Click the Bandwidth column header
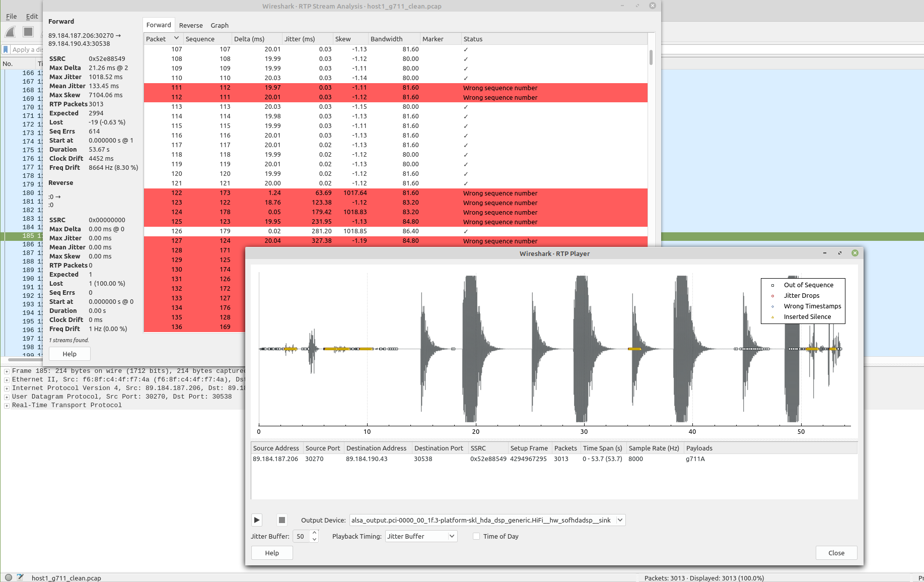The width and height of the screenshot is (924, 582). [394, 39]
